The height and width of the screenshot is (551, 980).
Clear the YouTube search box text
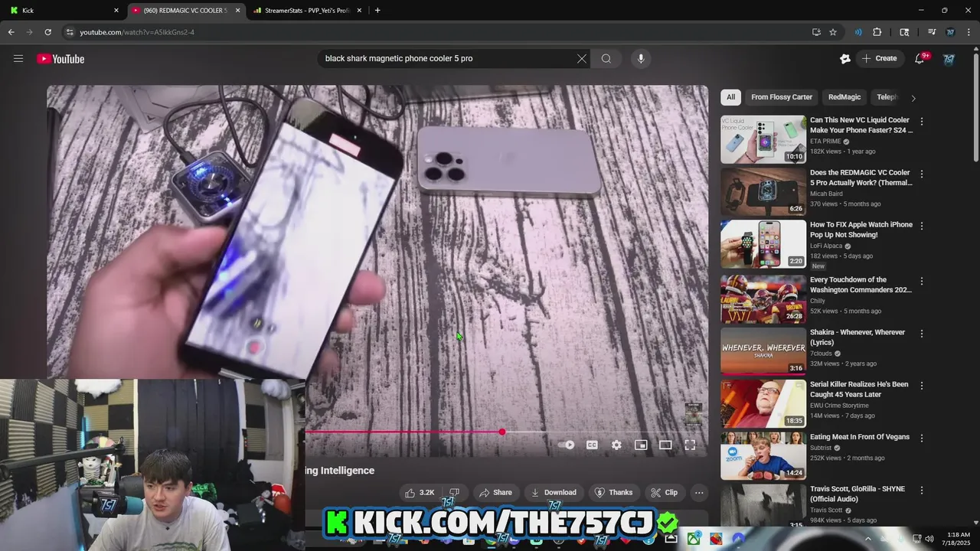582,59
